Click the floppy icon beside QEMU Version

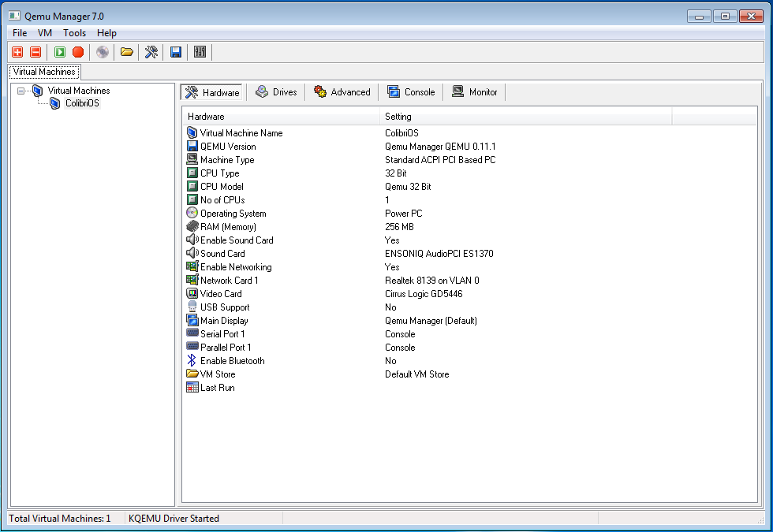(x=192, y=146)
